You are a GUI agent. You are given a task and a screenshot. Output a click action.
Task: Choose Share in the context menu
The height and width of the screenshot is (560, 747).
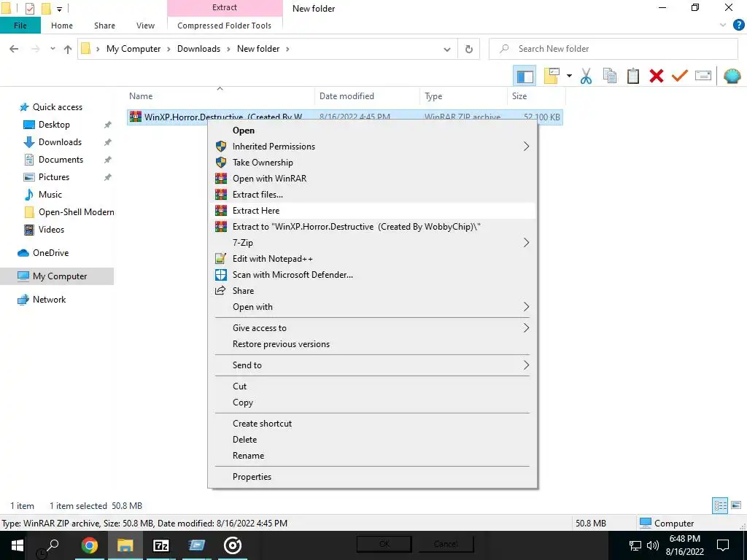pos(373,290)
